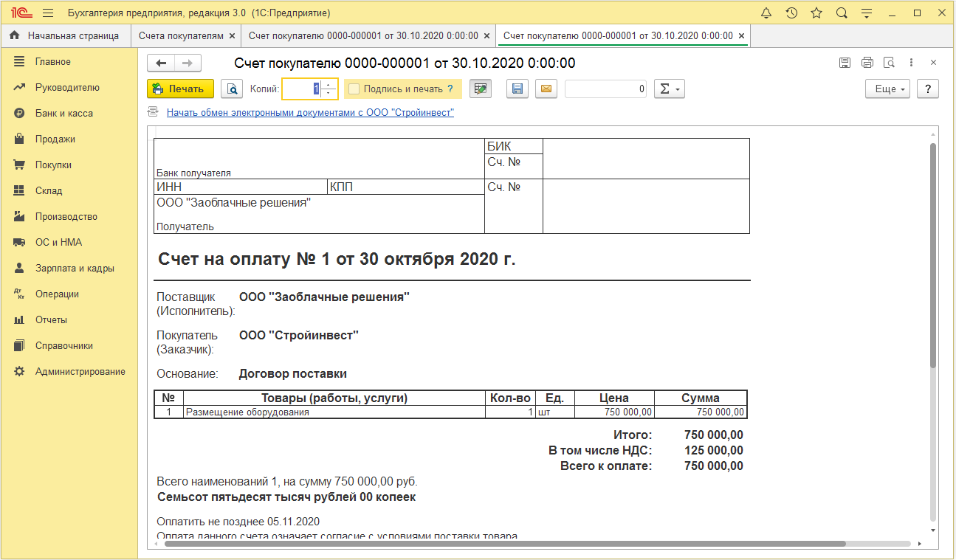Open Покупки section in sidebar
The width and height of the screenshot is (956, 560).
coord(68,165)
